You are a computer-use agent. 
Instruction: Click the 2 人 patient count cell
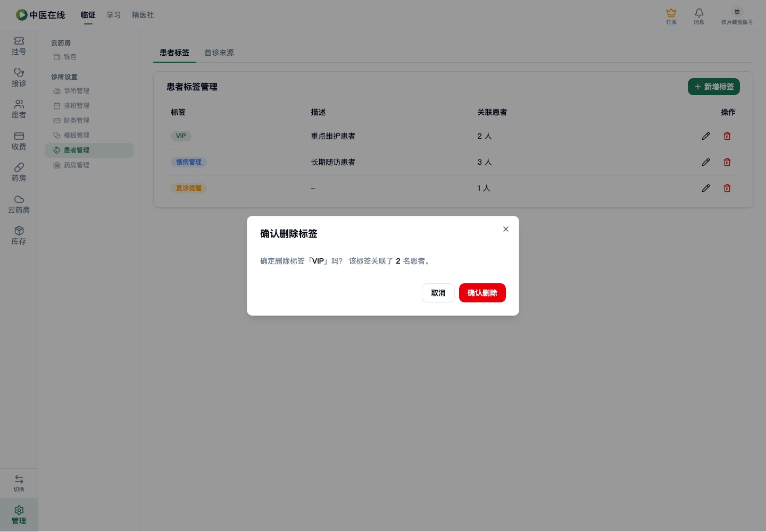coord(485,136)
